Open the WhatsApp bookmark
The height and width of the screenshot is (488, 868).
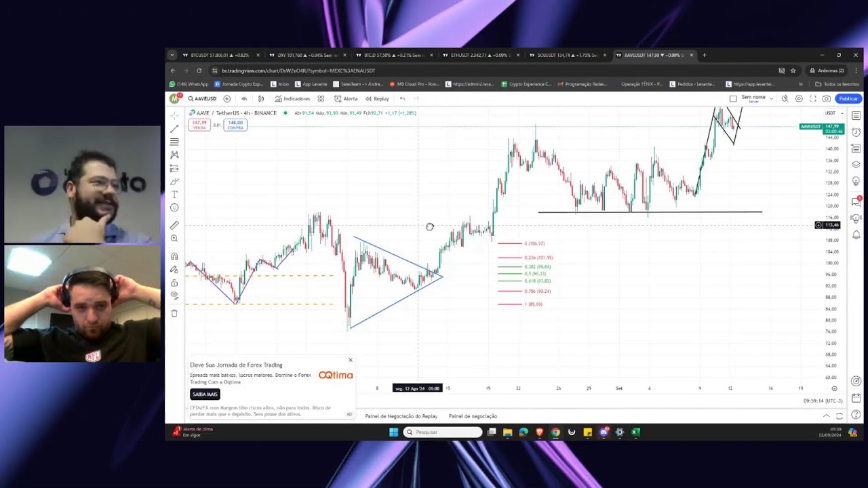click(189, 84)
